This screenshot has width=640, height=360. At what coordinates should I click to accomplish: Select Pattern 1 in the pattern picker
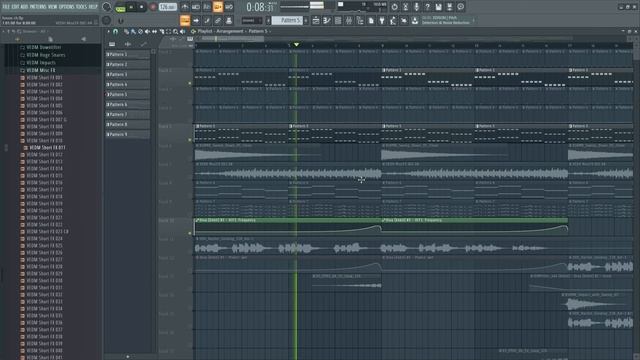[128, 54]
